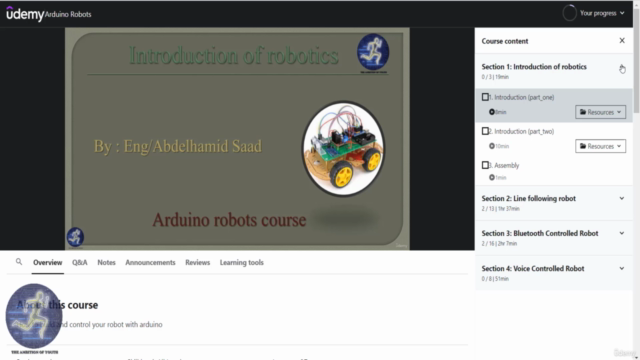This screenshot has height=360, width=640.
Task: Collapse Section 1: Introduction of robotics
Action: 622,67
